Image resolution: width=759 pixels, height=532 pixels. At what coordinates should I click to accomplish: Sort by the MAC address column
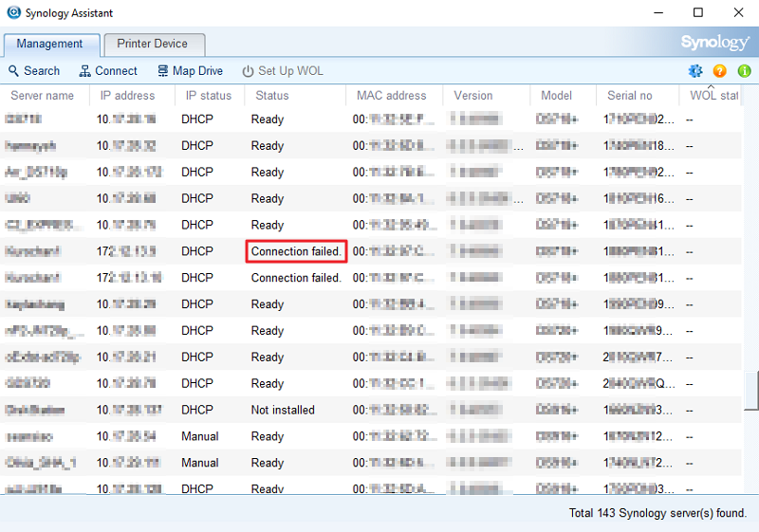pos(391,96)
